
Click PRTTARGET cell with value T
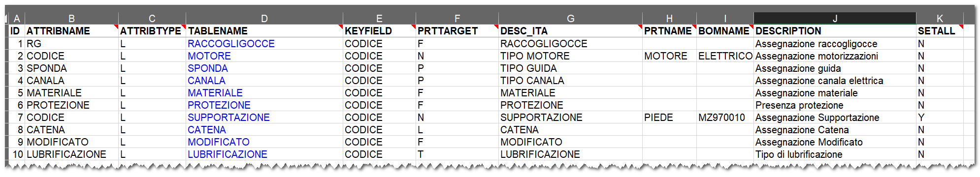[x=457, y=154]
